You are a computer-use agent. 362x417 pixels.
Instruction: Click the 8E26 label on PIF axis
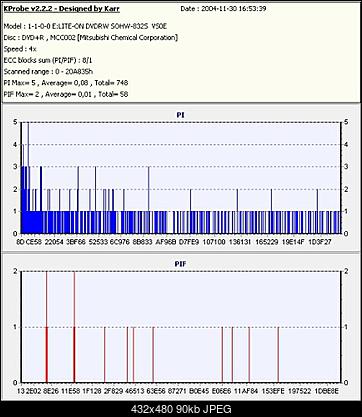(51, 391)
